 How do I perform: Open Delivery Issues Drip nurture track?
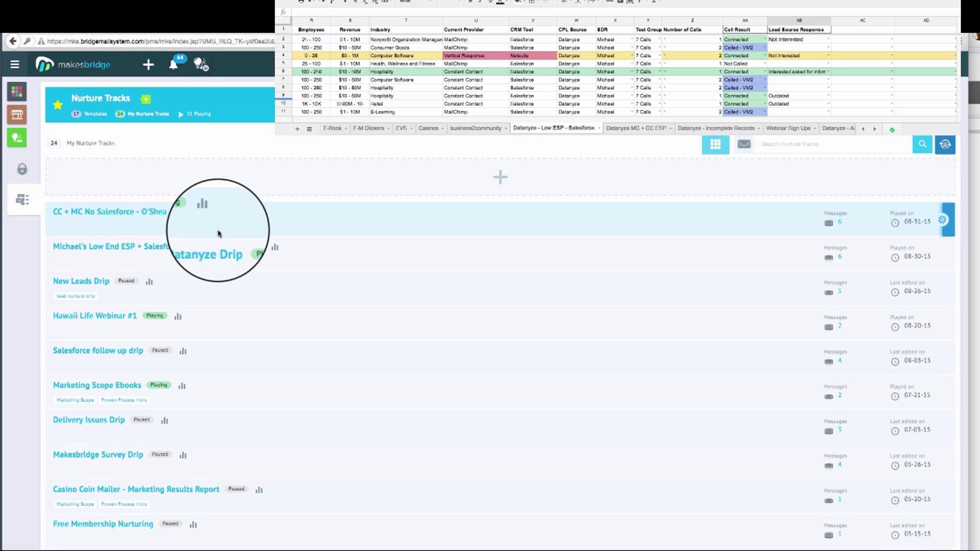click(89, 420)
